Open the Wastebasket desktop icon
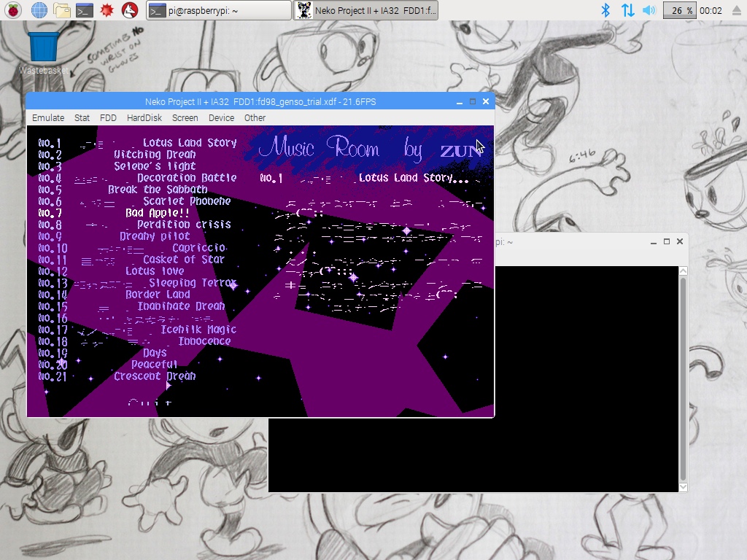Viewport: 747px width, 560px height. 43,52
